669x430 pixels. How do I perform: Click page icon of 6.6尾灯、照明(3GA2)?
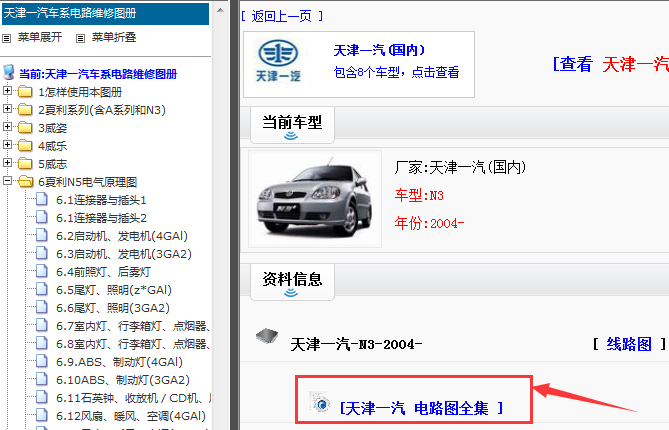point(42,307)
